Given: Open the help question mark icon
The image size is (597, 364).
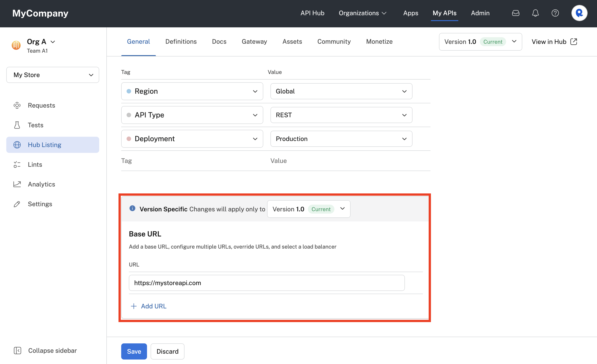Looking at the screenshot, I should (555, 13).
